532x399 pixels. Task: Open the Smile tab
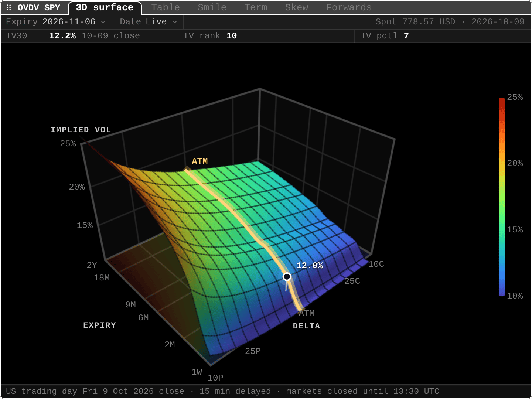[212, 7]
